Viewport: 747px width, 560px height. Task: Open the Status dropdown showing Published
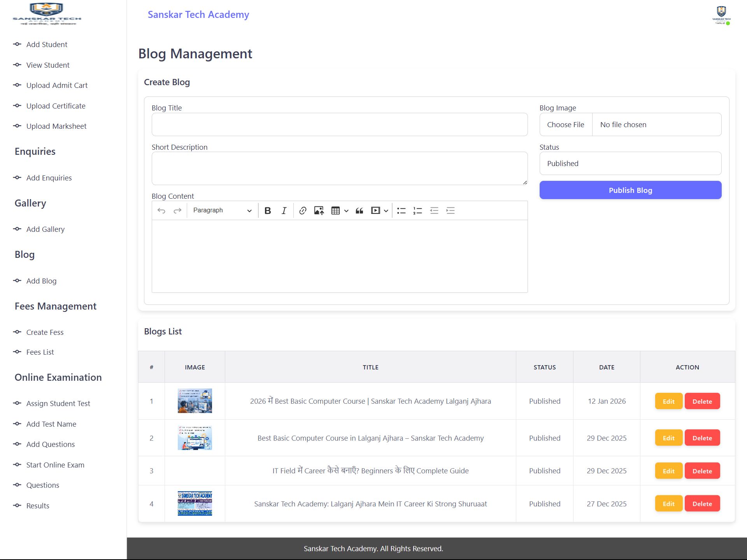(630, 164)
